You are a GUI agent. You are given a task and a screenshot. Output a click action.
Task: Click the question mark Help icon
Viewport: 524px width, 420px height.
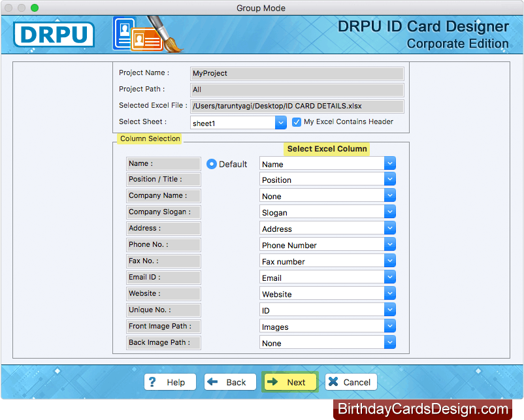pos(152,382)
